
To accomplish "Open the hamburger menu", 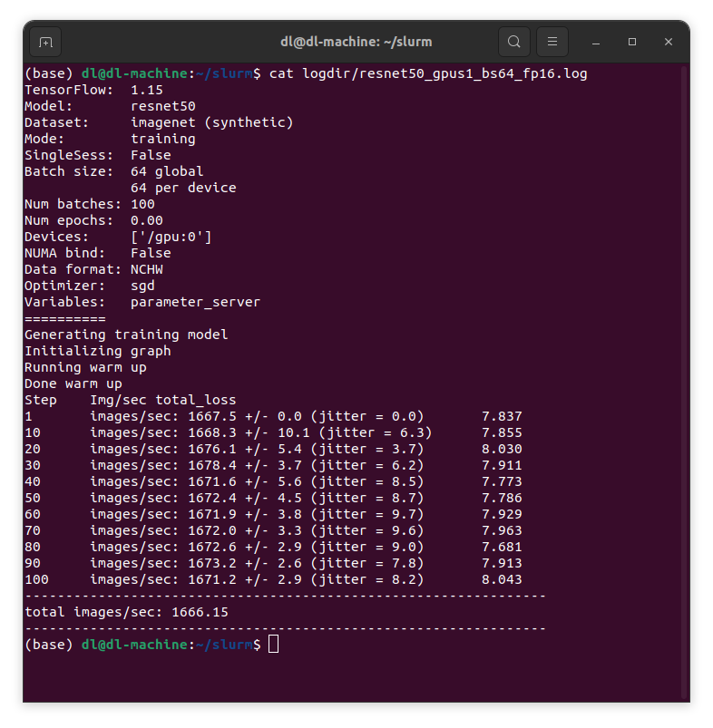I will point(552,43).
